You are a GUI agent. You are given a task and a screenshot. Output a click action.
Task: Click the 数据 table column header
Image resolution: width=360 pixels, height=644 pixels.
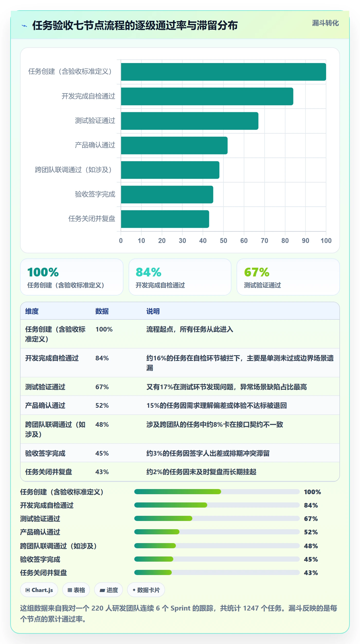click(102, 311)
